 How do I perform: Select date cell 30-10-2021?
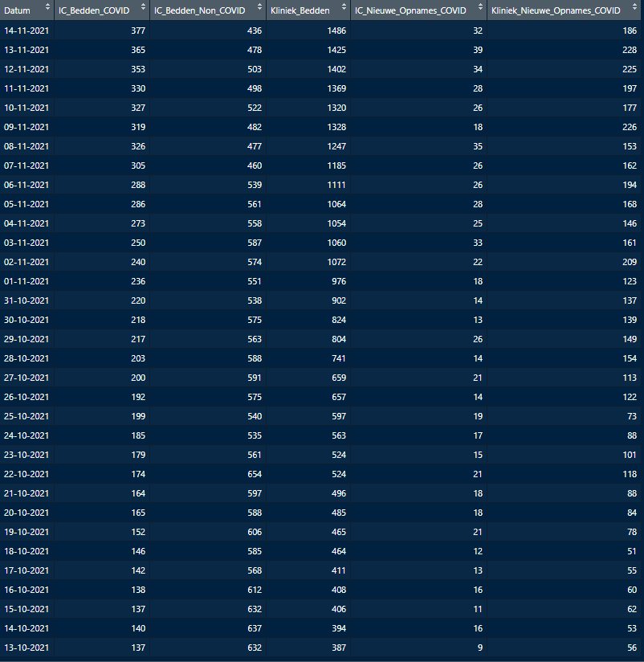pos(26,320)
